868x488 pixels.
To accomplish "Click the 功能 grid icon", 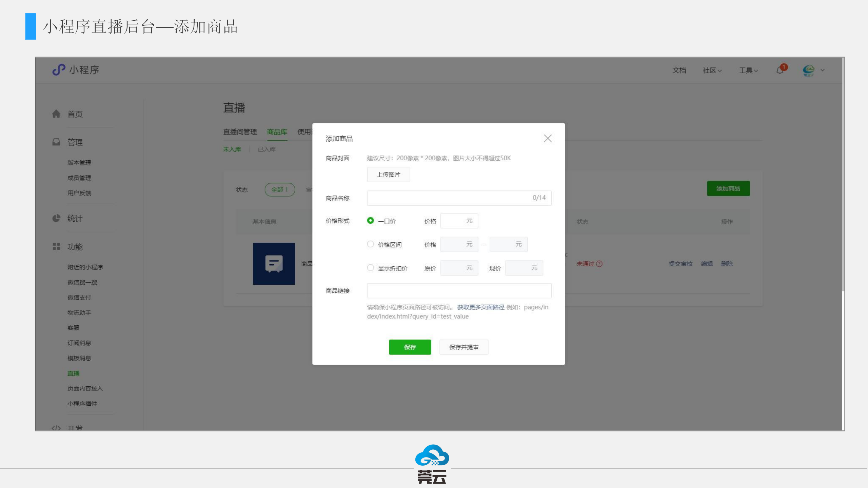I will [x=56, y=246].
